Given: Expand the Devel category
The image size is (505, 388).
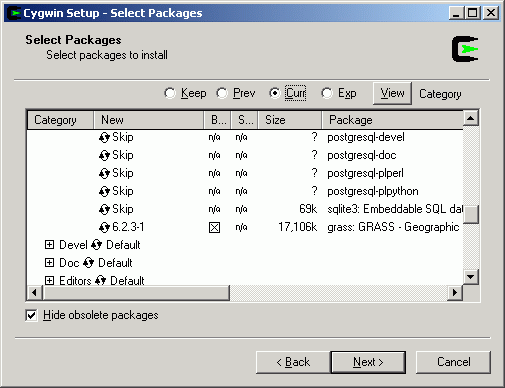Looking at the screenshot, I should [49, 245].
